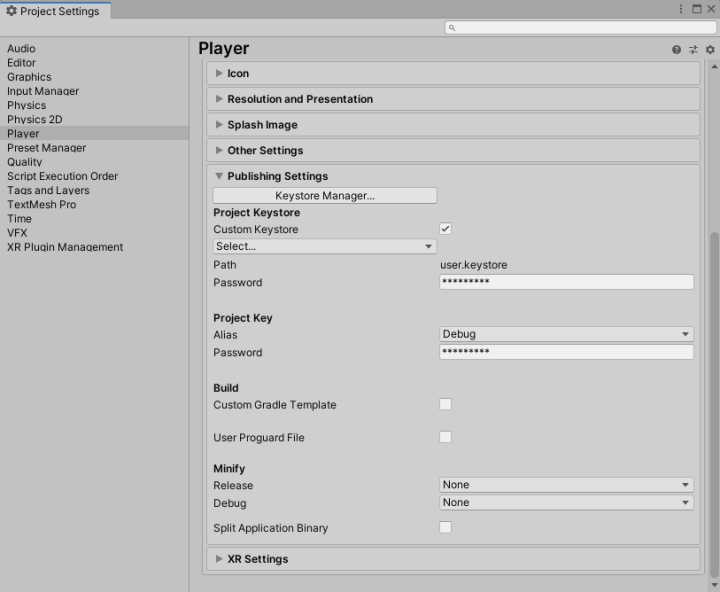Open the Player settings gear menu
Image resolution: width=720 pixels, height=592 pixels.
(709, 49)
